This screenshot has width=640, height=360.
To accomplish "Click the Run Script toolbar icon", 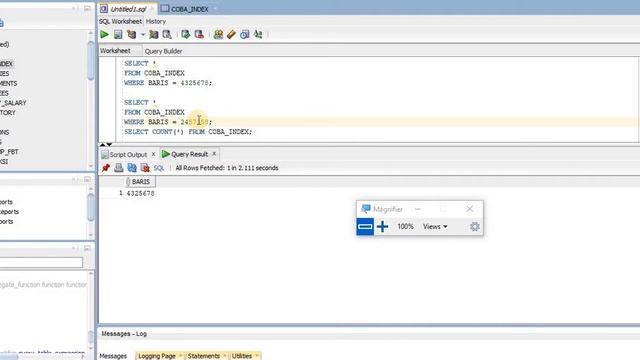I will point(118,34).
